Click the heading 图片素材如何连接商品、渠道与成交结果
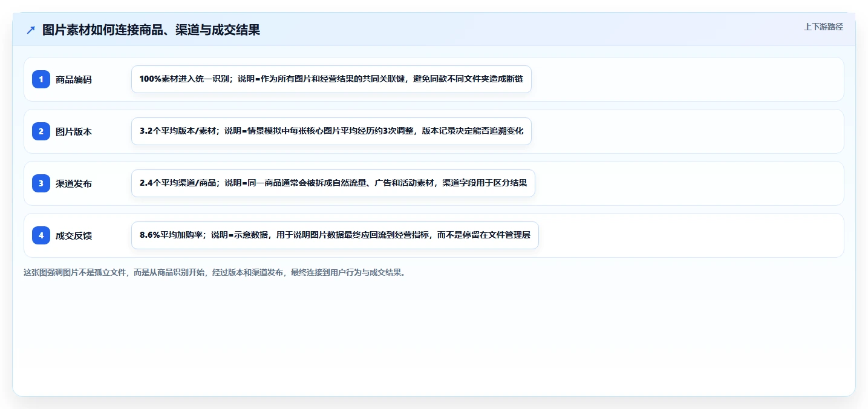 coord(151,30)
